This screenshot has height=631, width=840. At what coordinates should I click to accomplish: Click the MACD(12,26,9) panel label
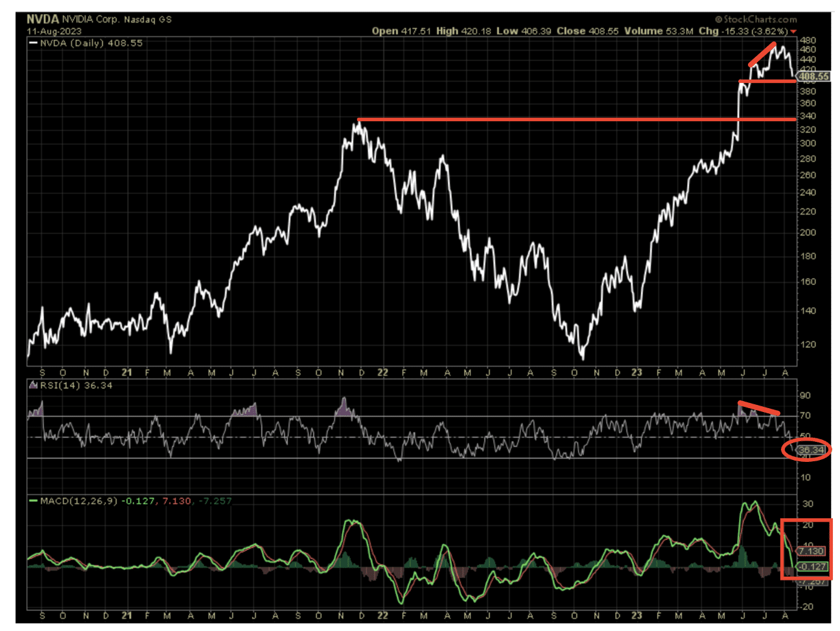click(x=79, y=501)
